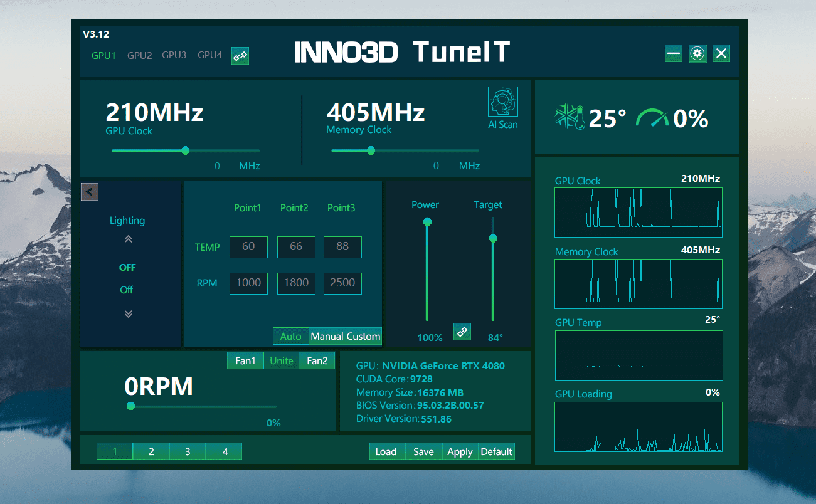Click the BIOS Version '95.03.2B.00.57'
Screen dimensions: 816x504
450,406
